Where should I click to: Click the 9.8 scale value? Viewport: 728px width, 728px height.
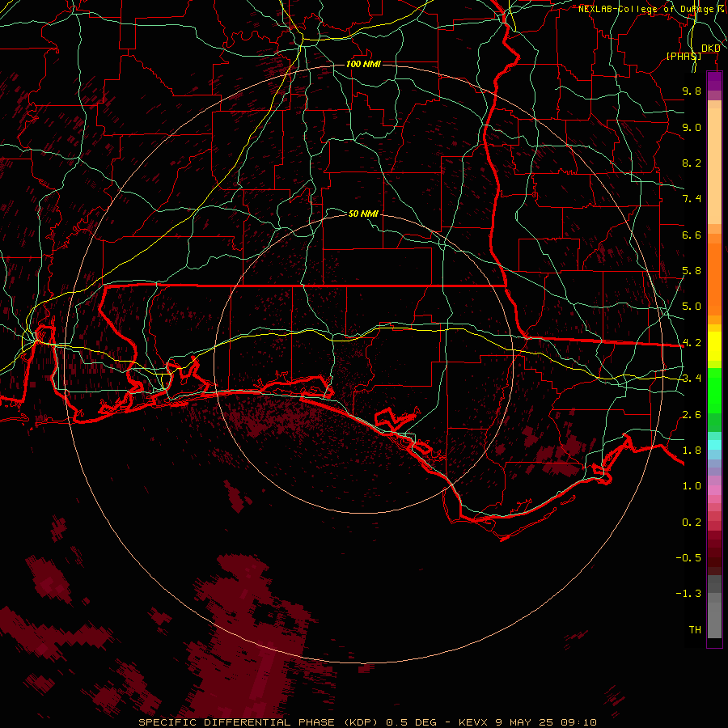coord(692,91)
